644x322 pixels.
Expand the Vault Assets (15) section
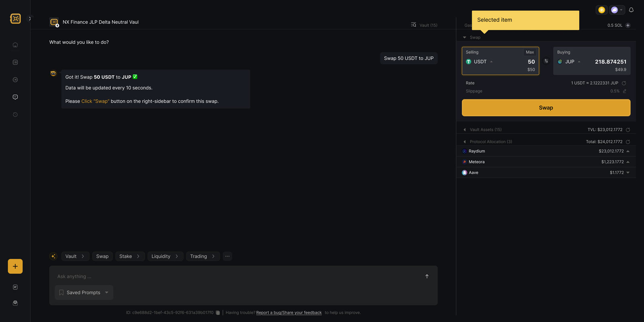pyautogui.click(x=464, y=130)
